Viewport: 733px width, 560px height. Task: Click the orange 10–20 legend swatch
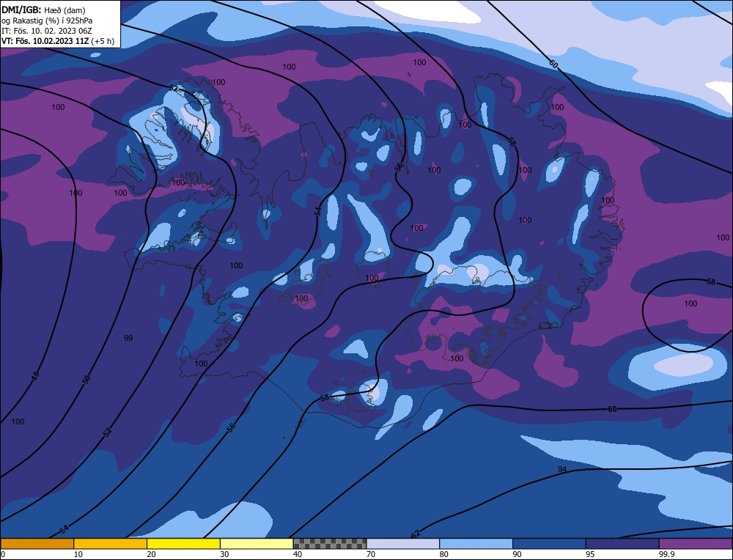111,544
